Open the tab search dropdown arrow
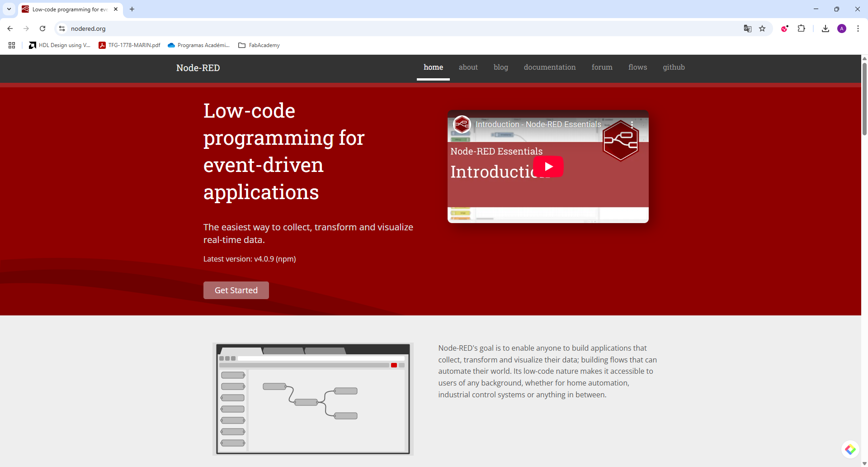 (9, 9)
